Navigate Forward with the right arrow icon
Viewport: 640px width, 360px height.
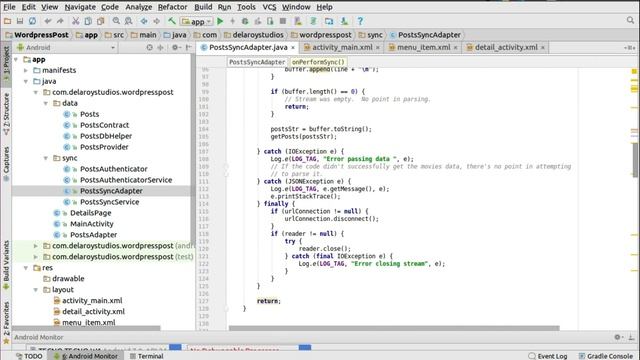(x=156, y=21)
